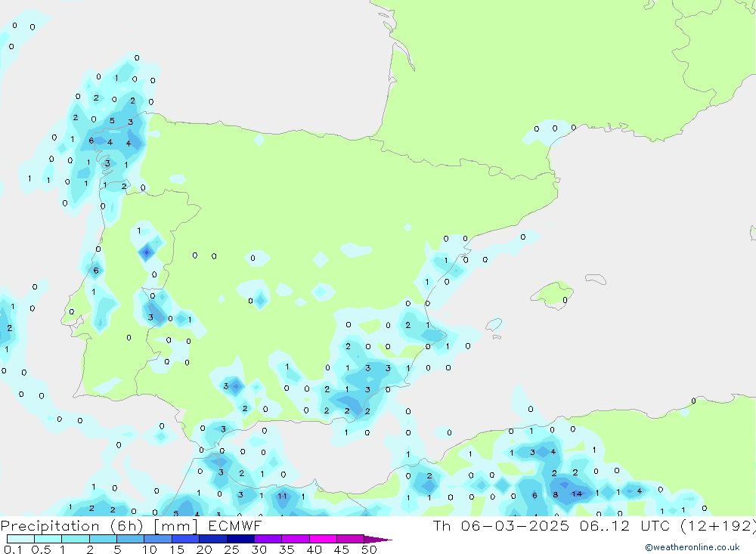Viewport: 756px width, 554px height.
Task: Select the 5–10 mm legend color swatch
Action: (131, 539)
